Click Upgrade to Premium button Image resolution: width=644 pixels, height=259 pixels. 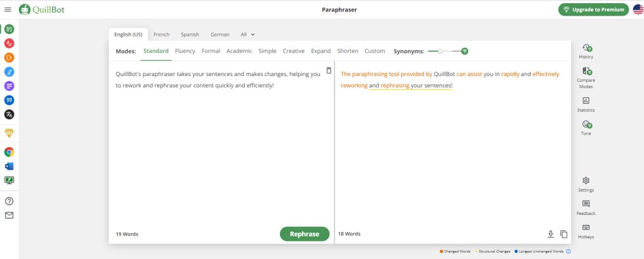(x=594, y=9)
